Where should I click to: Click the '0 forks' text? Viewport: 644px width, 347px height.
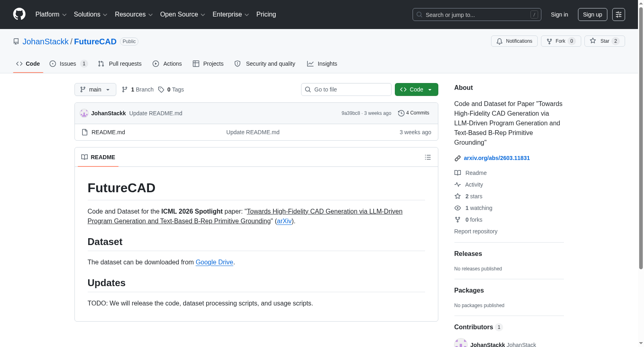(474, 220)
